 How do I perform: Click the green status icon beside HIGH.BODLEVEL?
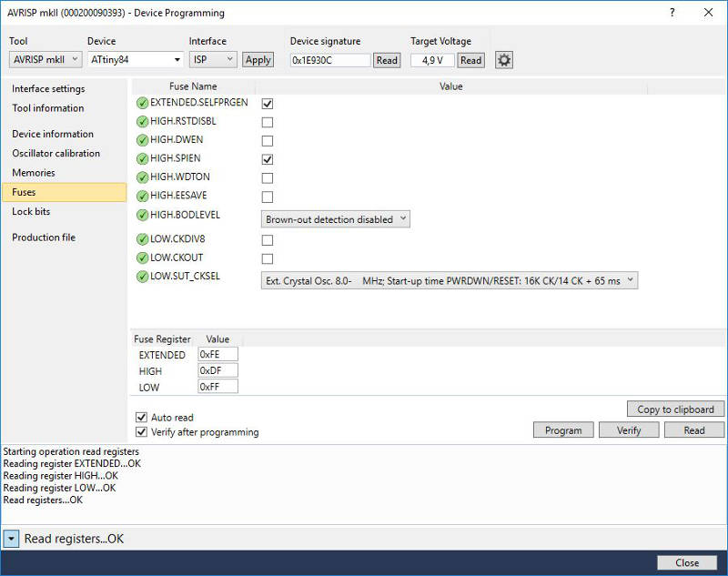142,216
